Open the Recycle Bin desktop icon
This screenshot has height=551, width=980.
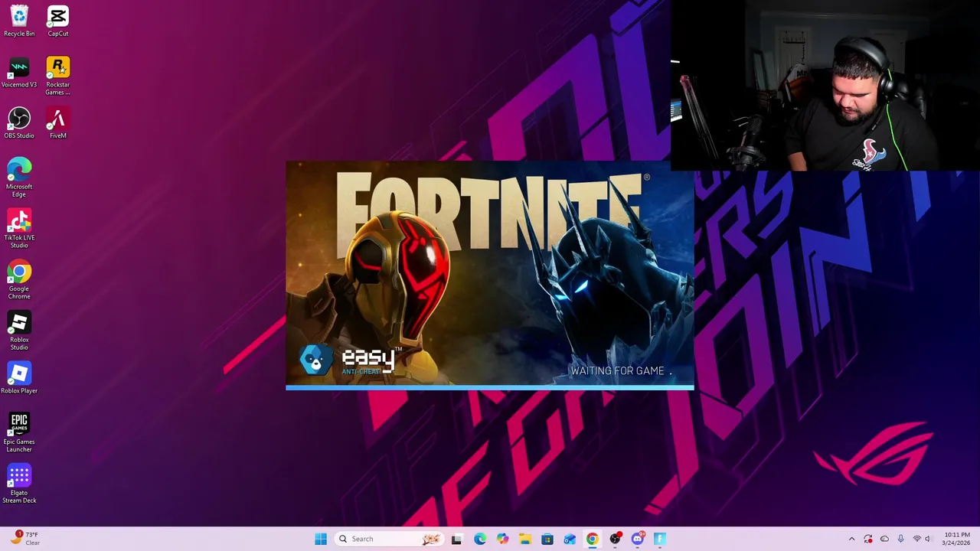(x=19, y=21)
